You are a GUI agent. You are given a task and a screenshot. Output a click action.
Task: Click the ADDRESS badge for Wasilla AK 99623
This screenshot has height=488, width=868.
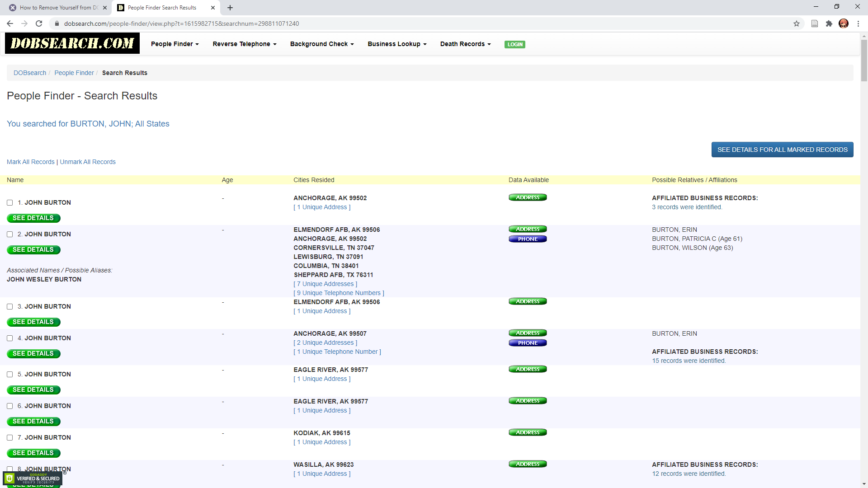[x=528, y=464]
